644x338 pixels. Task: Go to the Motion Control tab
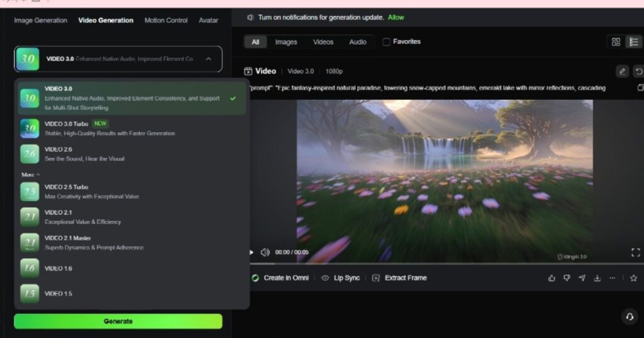point(166,21)
